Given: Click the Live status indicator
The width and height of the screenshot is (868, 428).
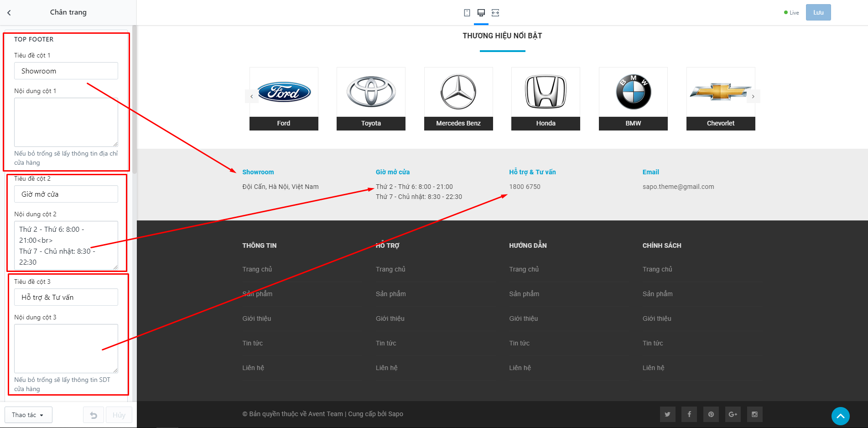Looking at the screenshot, I should click(x=791, y=13).
